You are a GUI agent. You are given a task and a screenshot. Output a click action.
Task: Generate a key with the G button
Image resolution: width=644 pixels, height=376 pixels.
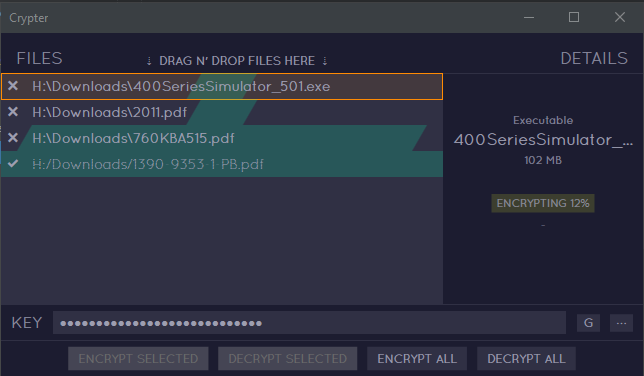click(x=588, y=323)
